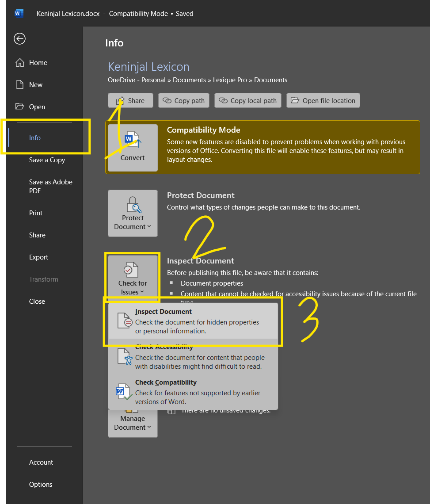Image resolution: width=430 pixels, height=504 pixels.
Task: Click the back arrow icon
Action: click(x=19, y=39)
